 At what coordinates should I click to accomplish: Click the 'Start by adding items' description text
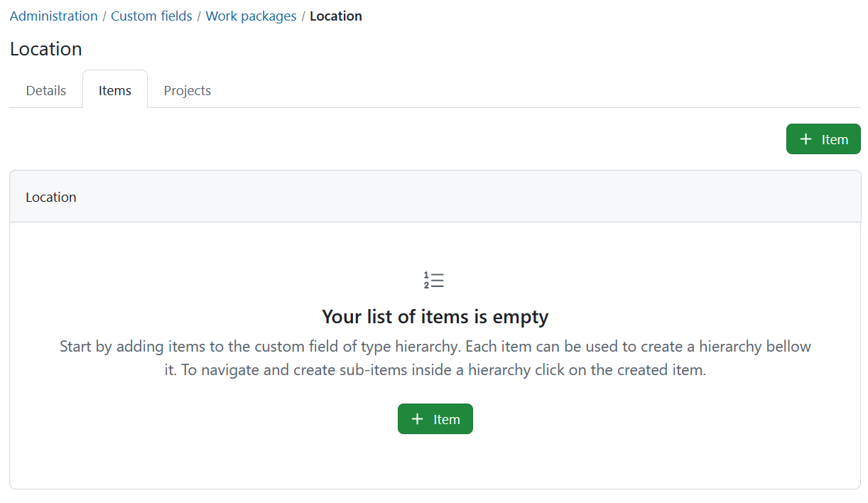pyautogui.click(x=435, y=359)
